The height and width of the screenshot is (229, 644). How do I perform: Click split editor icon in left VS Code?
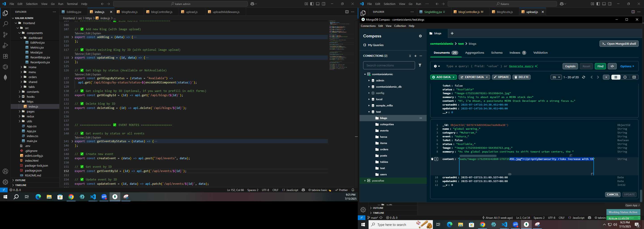347,12
